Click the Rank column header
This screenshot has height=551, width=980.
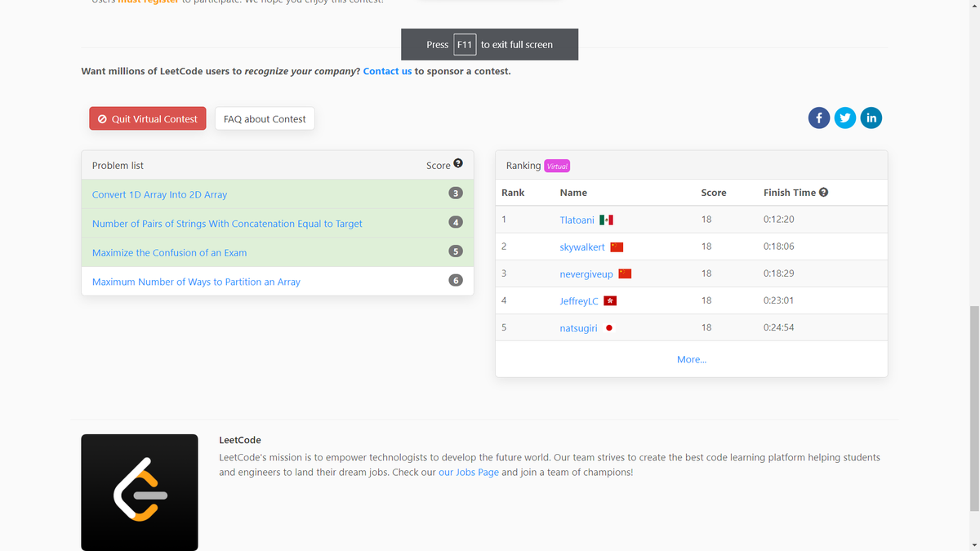(513, 192)
